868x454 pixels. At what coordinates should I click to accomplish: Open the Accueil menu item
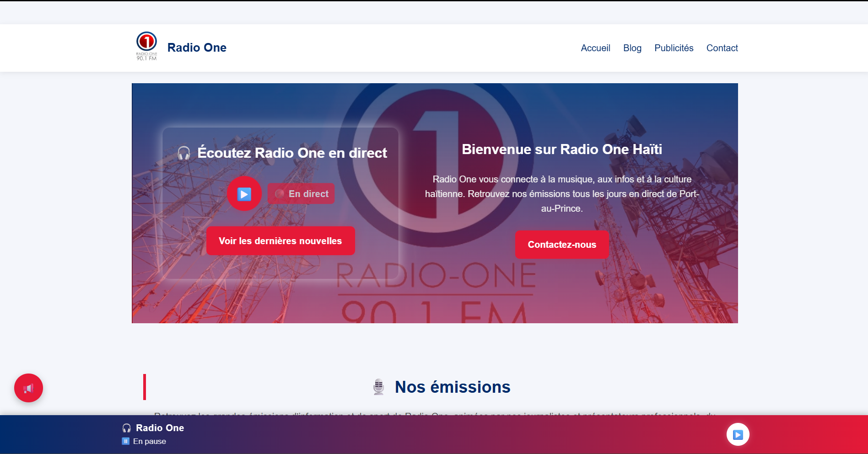pos(595,48)
